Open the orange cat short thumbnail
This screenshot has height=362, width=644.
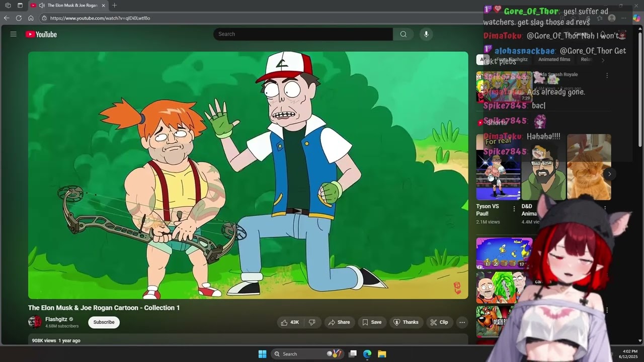589,167
